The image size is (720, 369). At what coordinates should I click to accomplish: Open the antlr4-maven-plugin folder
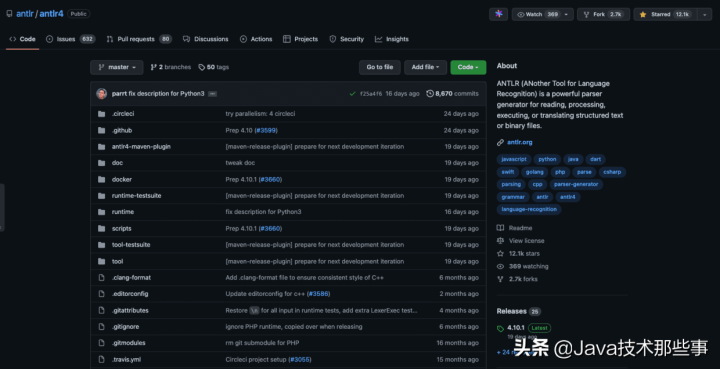coord(141,146)
